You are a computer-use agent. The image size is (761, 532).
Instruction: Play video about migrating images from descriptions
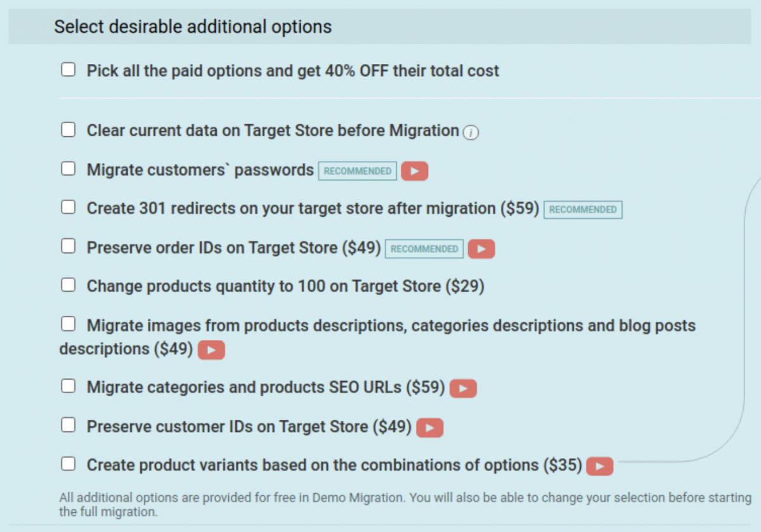211,349
